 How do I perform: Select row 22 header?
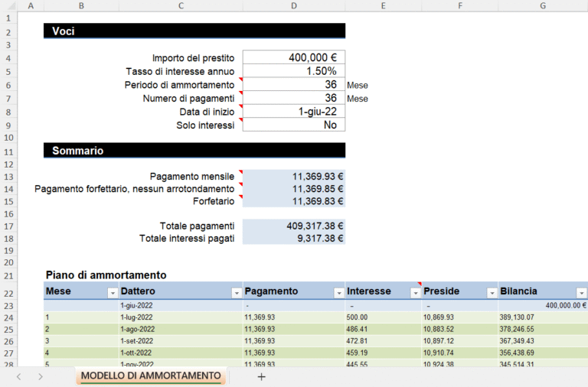tap(8, 294)
